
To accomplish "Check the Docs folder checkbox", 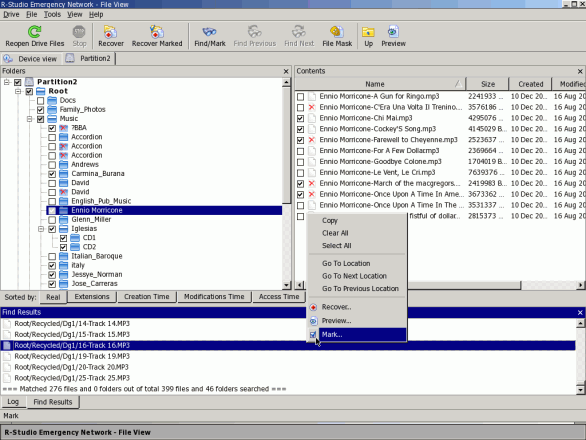I will pyautogui.click(x=40, y=101).
